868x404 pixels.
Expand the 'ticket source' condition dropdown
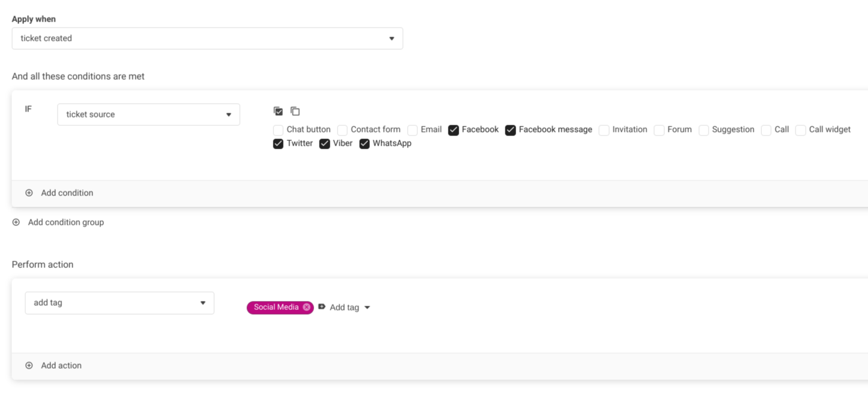tap(149, 114)
